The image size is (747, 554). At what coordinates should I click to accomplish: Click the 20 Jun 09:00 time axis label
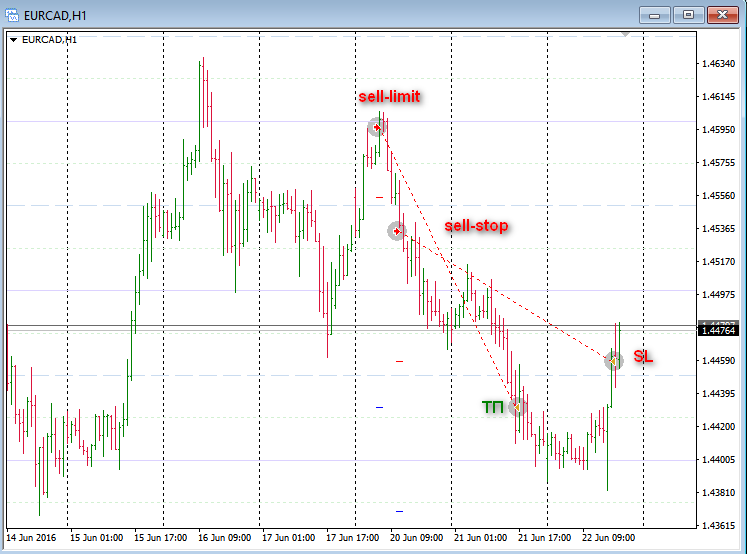point(416,538)
